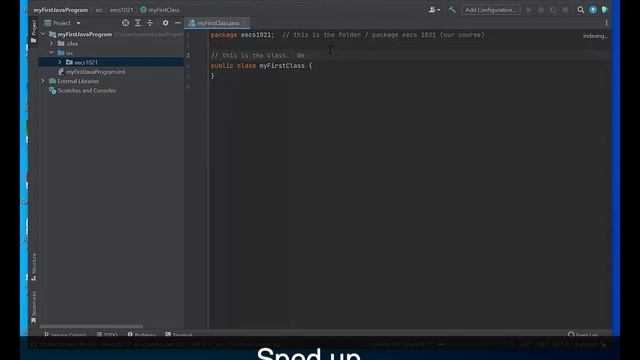Click the Indexing status text in editor
The height and width of the screenshot is (360, 640).
coord(595,36)
